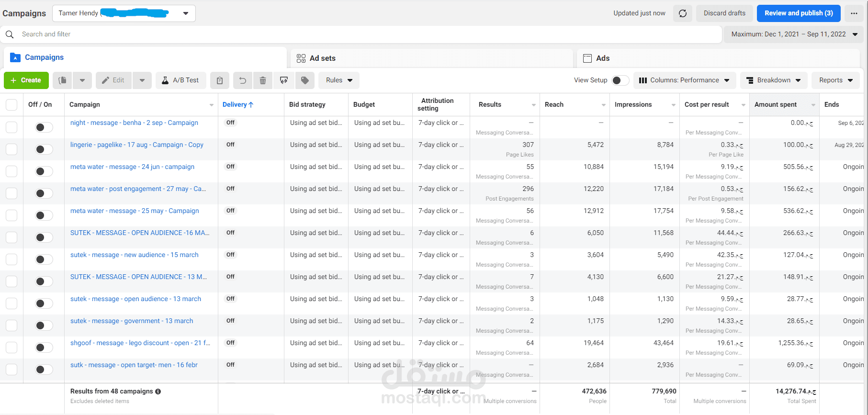
Task: Click the 779,690 total impressions value
Action: [664, 391]
